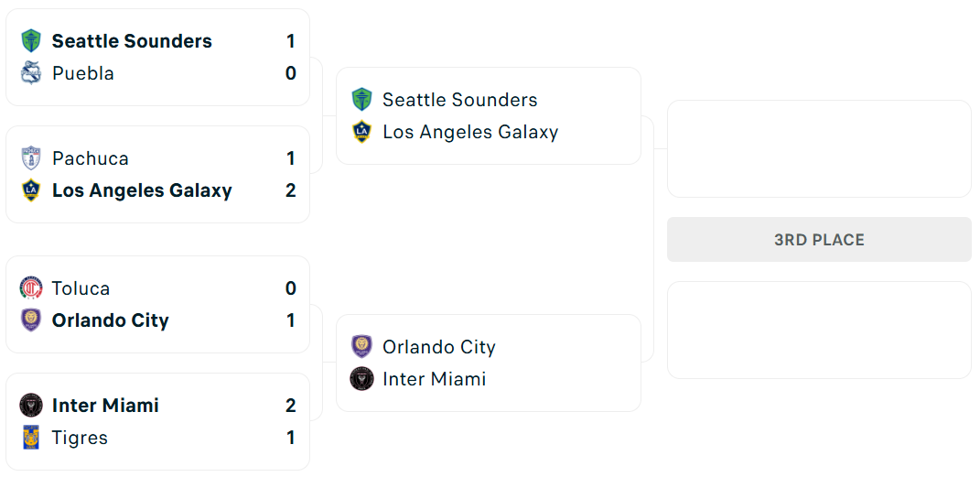
Task: Click Seattle Sounders crest in semifinal card
Action: coord(361,100)
